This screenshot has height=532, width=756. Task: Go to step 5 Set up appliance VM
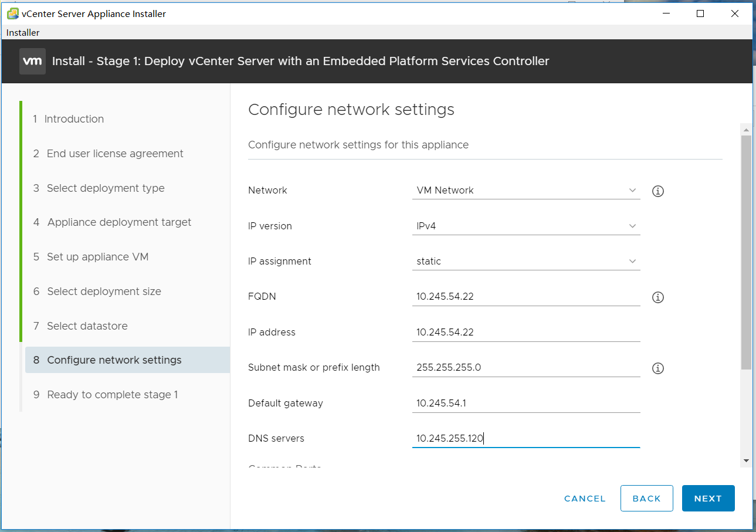pyautogui.click(x=90, y=257)
